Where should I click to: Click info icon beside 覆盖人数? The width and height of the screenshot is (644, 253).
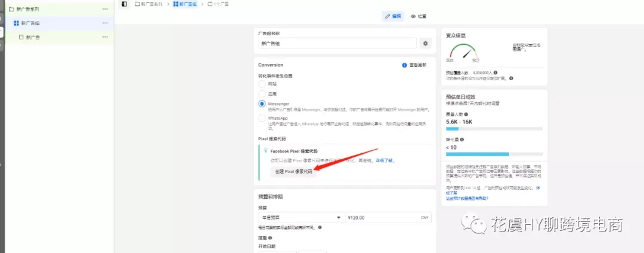[466, 115]
